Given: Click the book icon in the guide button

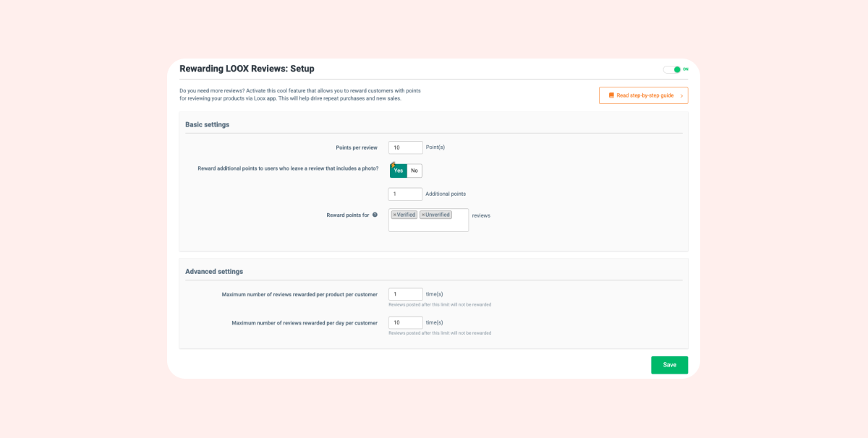Looking at the screenshot, I should pyautogui.click(x=611, y=95).
